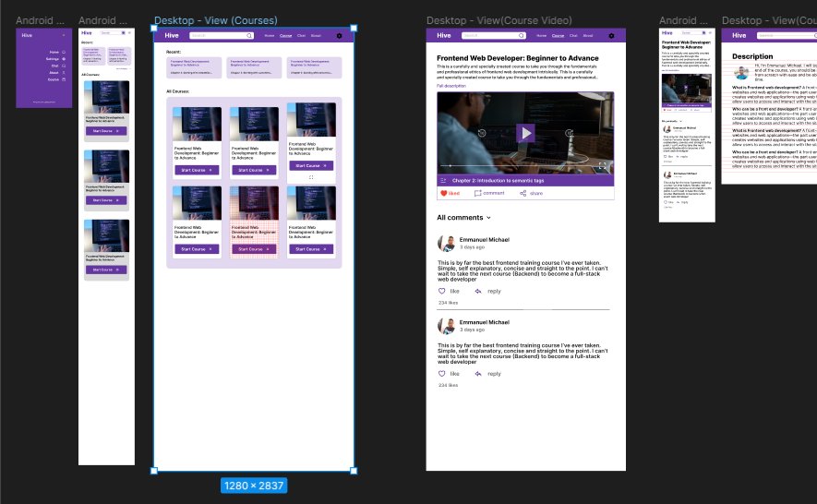This screenshot has height=504, width=817.
Task: Click Start Course on the bottom-left desktop course card
Action: click(197, 249)
